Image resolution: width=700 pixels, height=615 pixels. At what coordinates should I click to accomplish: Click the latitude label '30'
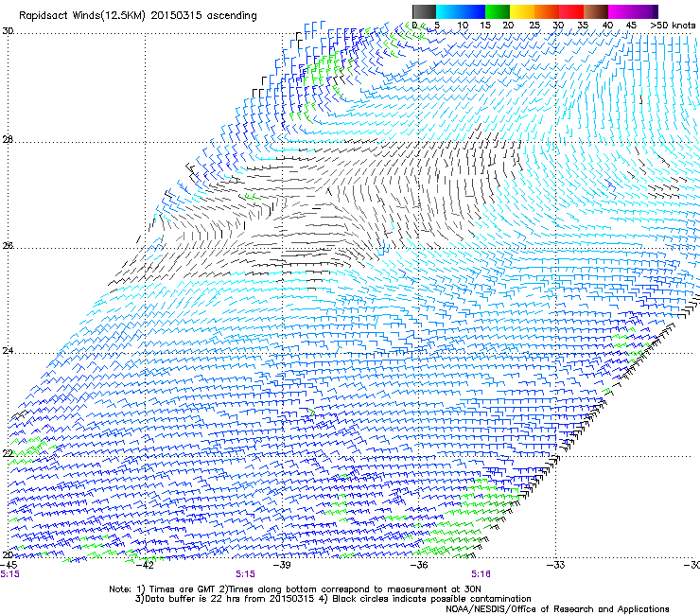click(x=8, y=31)
